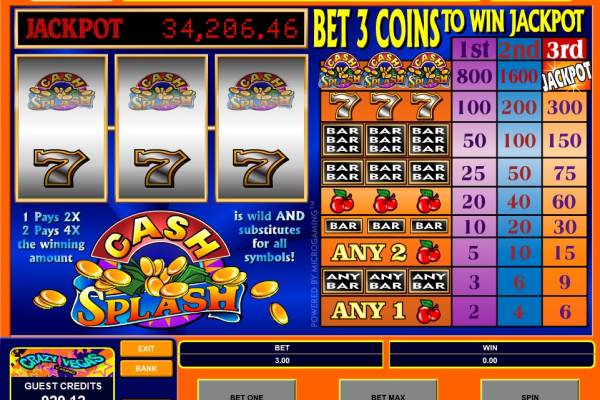Click the EXIT button
The height and width of the screenshot is (400, 600).
coord(146,349)
